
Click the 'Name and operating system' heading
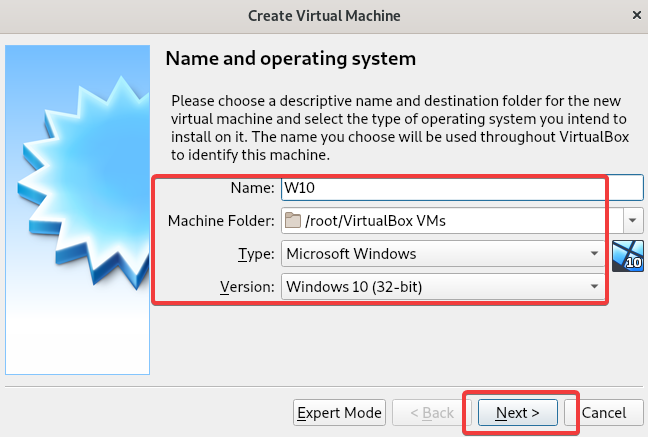tap(291, 58)
